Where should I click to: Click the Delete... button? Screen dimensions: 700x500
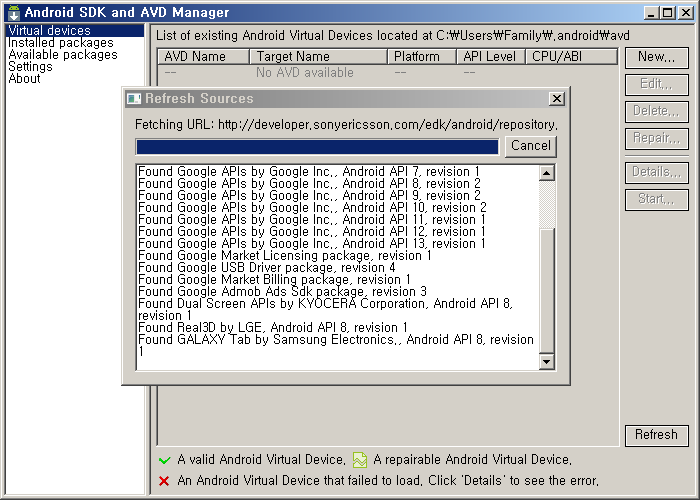click(x=656, y=111)
